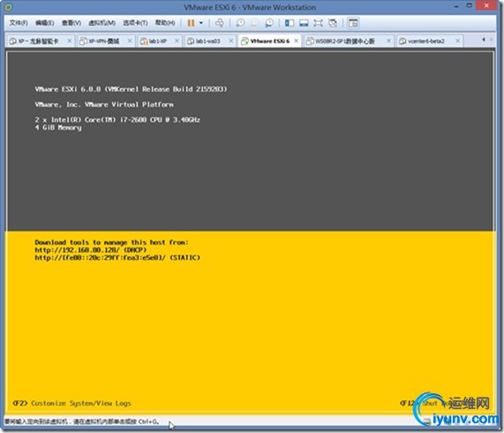
Task: Open the 文件(F) menu
Action: tap(19, 23)
